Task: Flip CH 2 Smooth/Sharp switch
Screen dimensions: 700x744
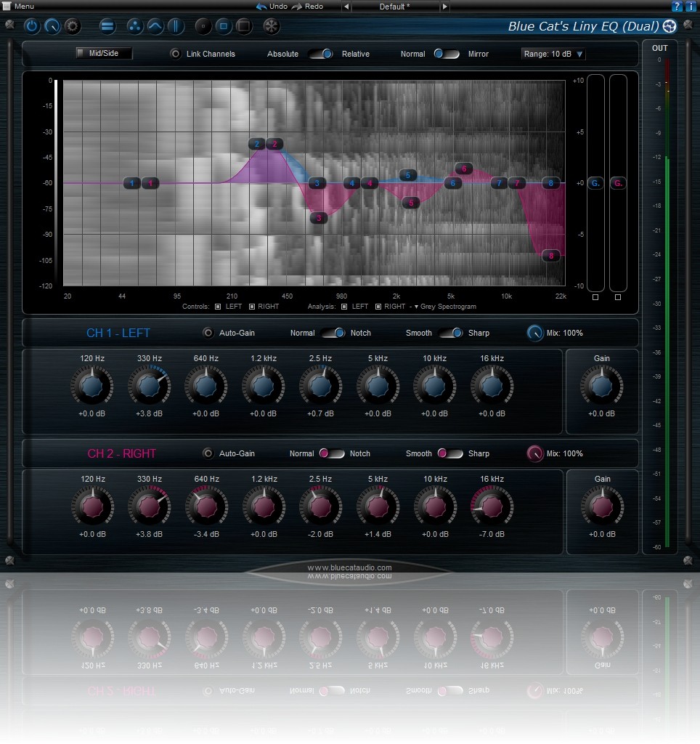Action: pyautogui.click(x=450, y=453)
